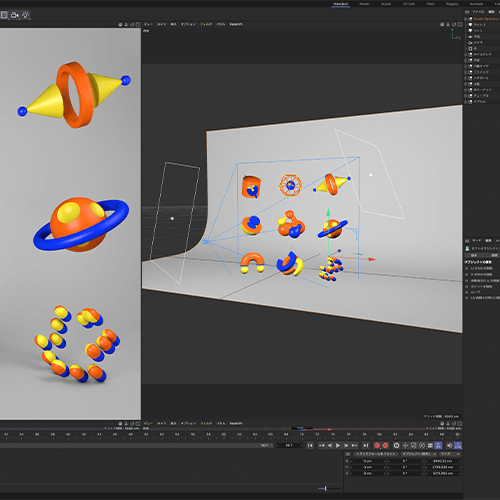Click the red Record active objects icon

377,445
